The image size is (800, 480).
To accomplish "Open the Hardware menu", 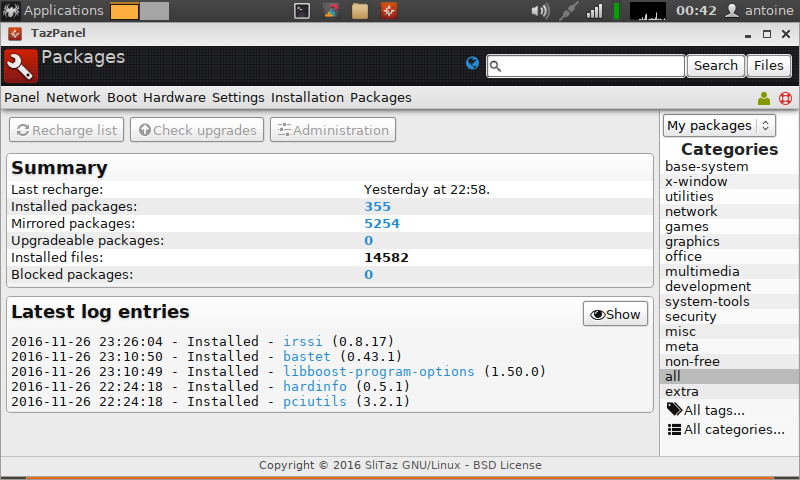I will click(x=174, y=97).
